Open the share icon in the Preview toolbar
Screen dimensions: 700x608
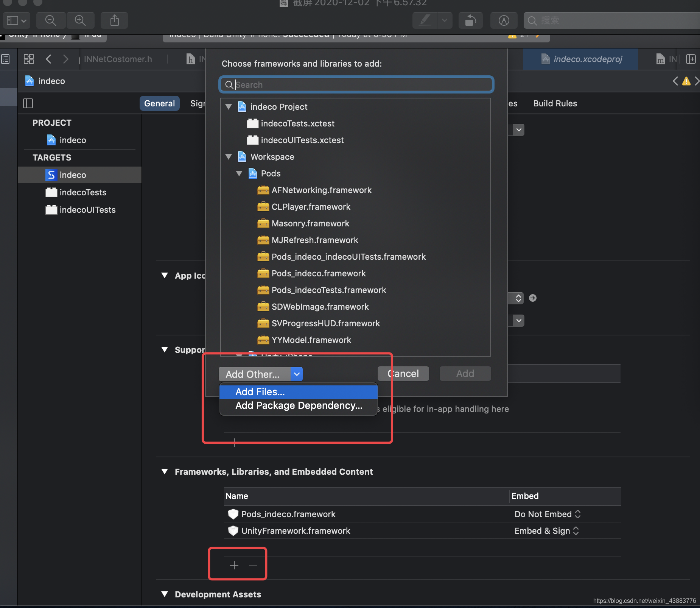coord(114,20)
